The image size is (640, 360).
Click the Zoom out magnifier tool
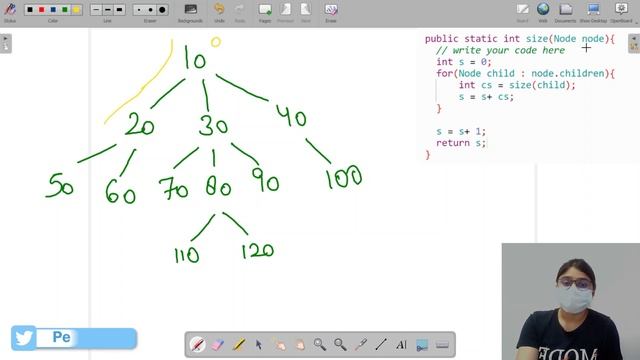tap(340, 344)
